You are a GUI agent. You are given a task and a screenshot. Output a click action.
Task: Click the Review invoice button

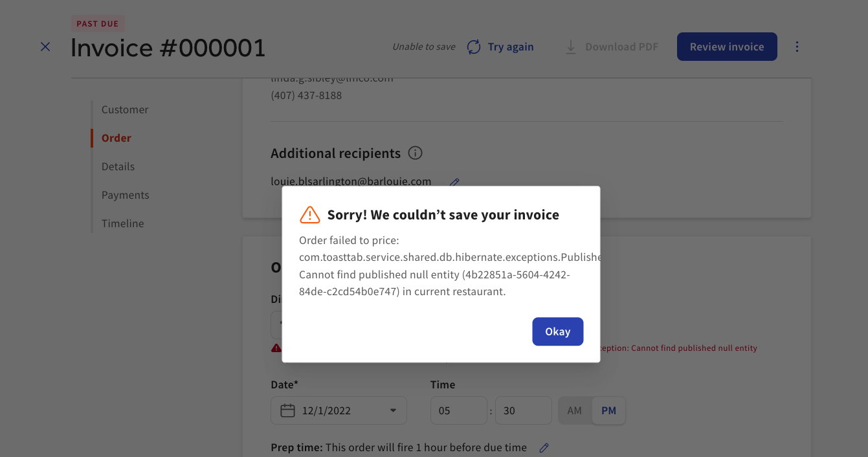tap(726, 47)
